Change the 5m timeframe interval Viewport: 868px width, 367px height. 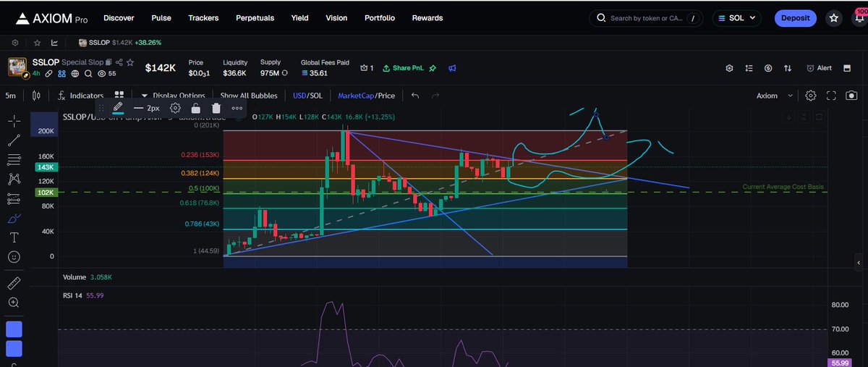[11, 96]
